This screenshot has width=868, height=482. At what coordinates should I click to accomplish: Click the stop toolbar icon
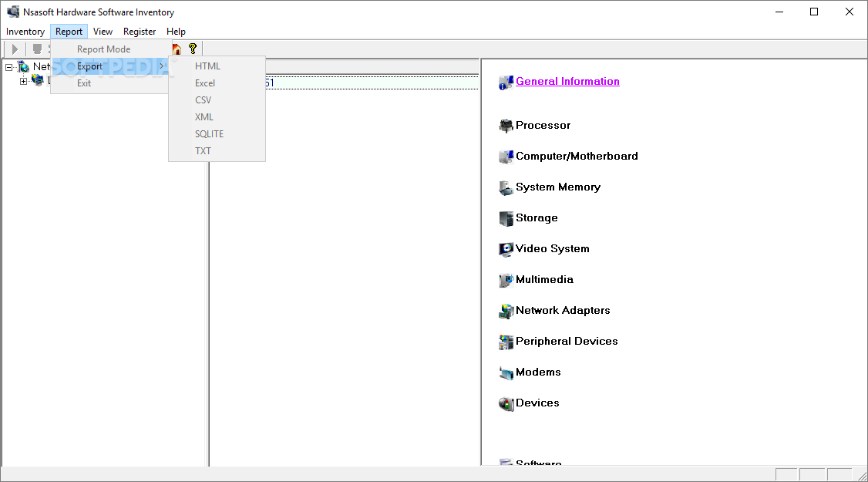pos(36,49)
